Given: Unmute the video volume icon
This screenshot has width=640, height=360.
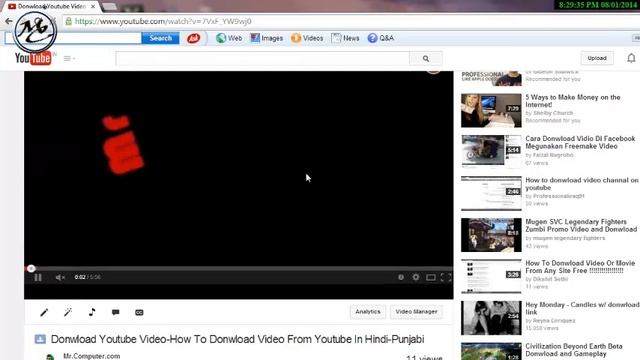Looking at the screenshot, I should pyautogui.click(x=60, y=278).
